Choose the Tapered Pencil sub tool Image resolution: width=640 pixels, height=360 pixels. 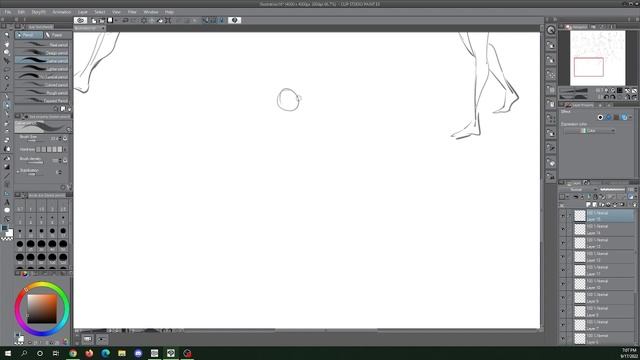coord(42,100)
